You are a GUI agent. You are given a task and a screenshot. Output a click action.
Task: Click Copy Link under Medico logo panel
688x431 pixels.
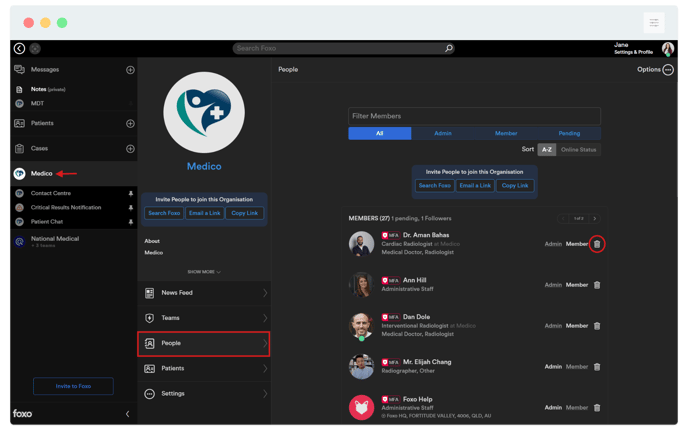point(245,213)
